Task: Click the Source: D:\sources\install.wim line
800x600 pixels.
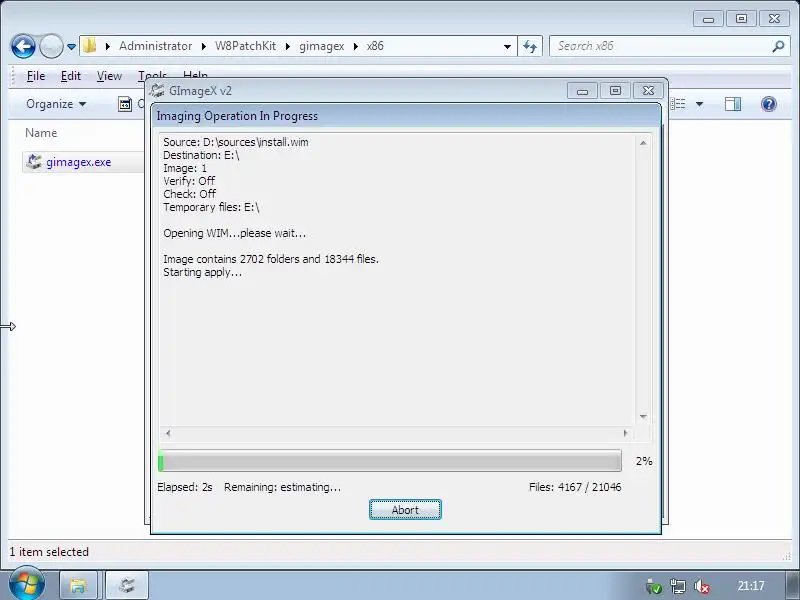Action: pos(236,142)
